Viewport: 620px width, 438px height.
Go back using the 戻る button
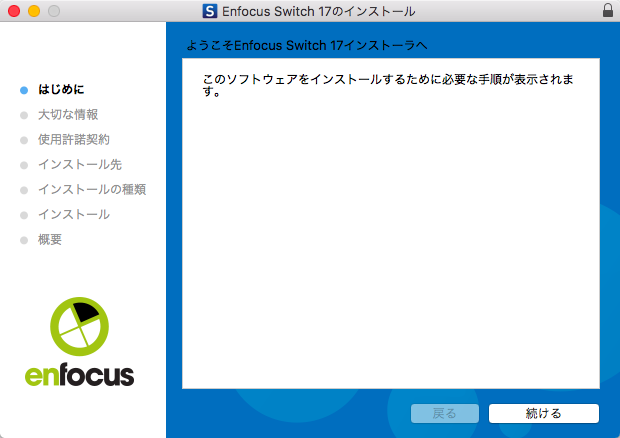(445, 413)
